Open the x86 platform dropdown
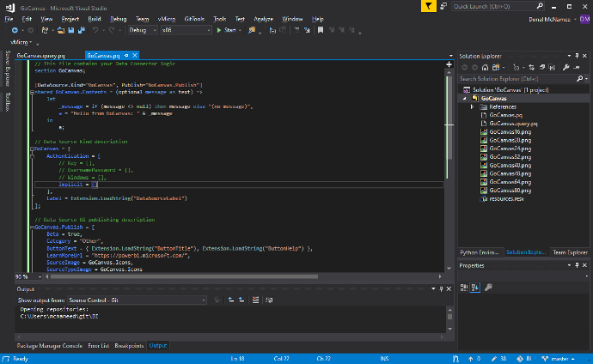 coord(186,30)
